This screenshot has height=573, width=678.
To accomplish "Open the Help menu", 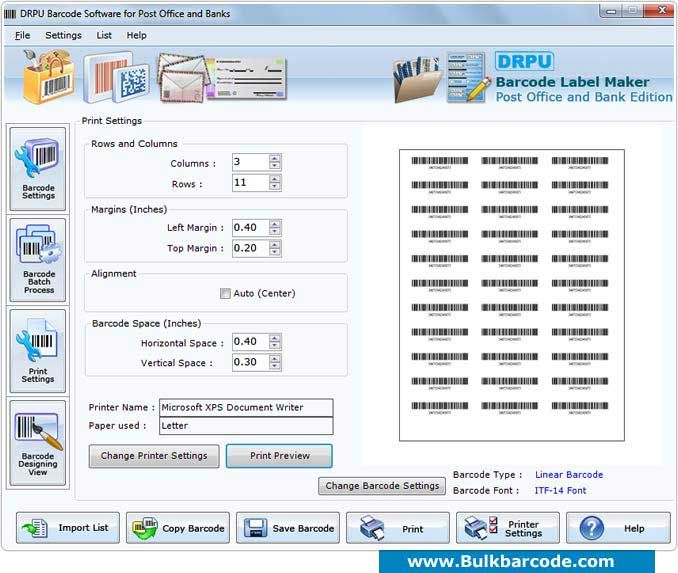I will (x=136, y=35).
